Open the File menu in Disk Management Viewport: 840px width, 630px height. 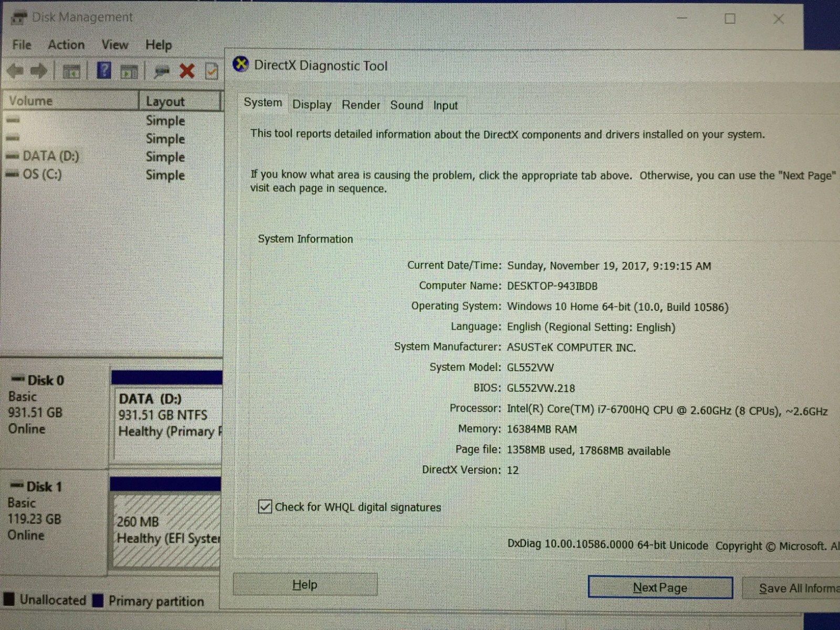click(22, 45)
